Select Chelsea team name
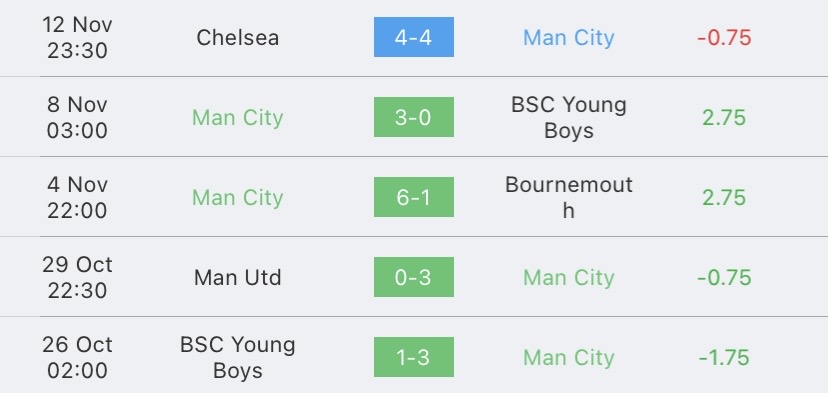This screenshot has height=393, width=828. pos(238,38)
